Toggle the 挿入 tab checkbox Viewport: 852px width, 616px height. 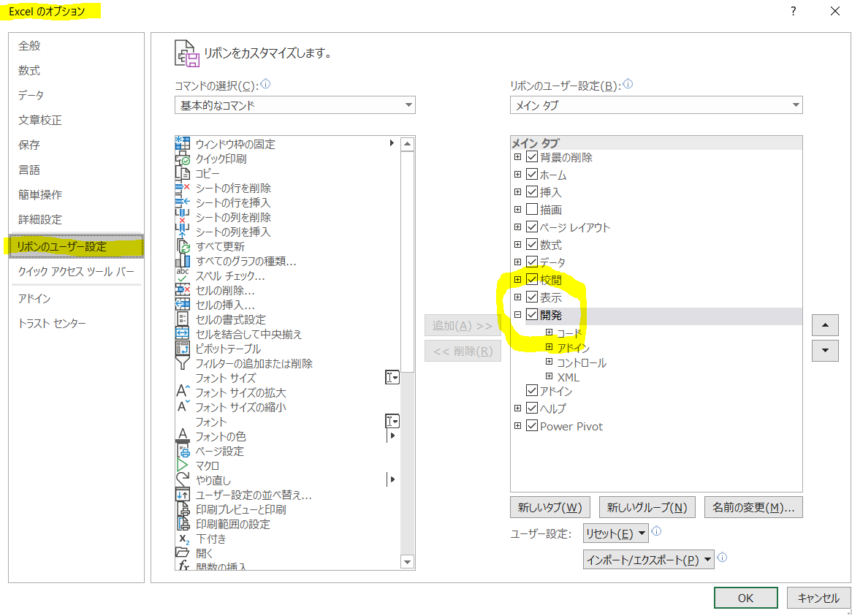click(x=532, y=191)
